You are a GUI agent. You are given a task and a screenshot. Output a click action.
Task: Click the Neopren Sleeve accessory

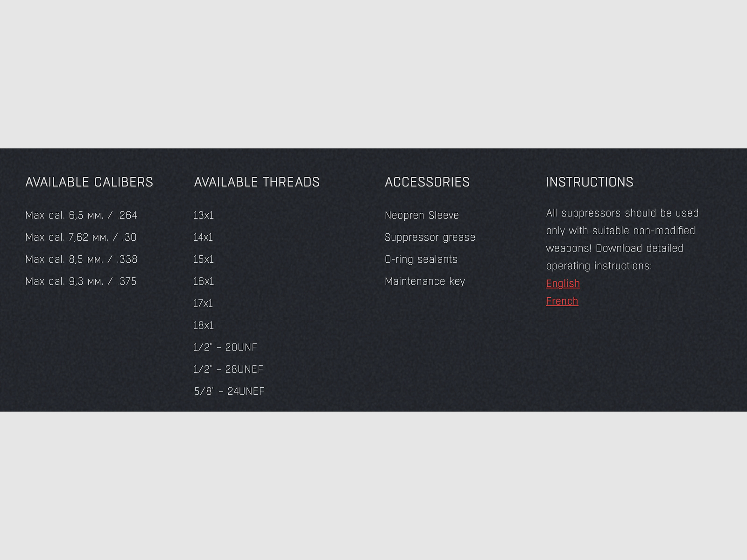tap(422, 216)
